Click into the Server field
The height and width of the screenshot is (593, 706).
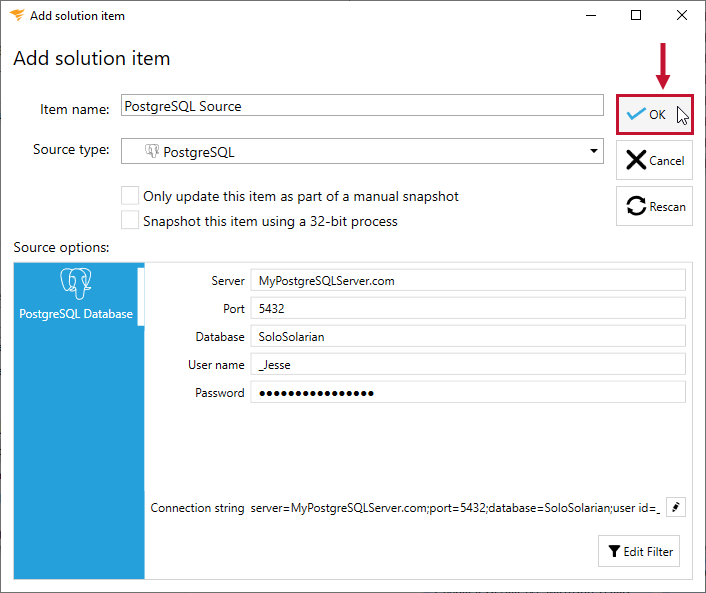tap(468, 281)
